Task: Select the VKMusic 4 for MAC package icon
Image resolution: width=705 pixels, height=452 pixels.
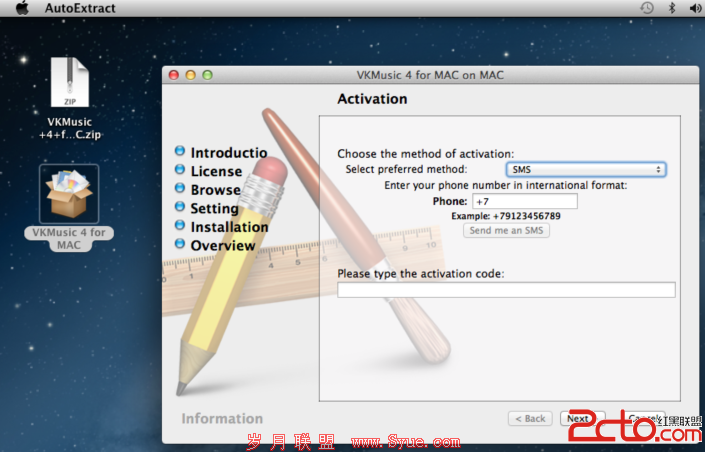Action: 69,194
